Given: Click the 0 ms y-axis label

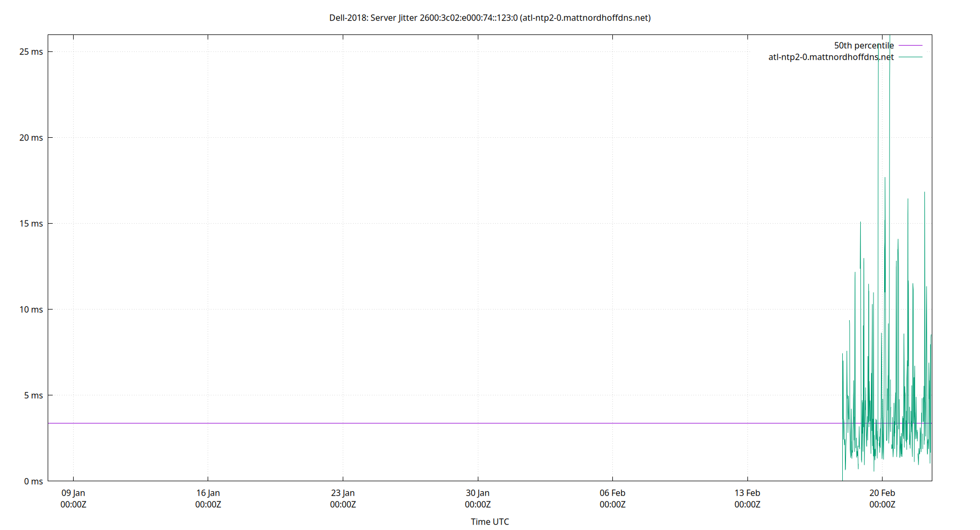Looking at the screenshot, I should [34, 481].
